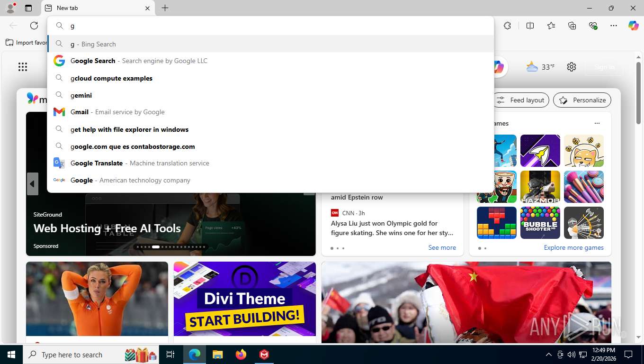Click the page vertical scrollbar

(x=638, y=92)
